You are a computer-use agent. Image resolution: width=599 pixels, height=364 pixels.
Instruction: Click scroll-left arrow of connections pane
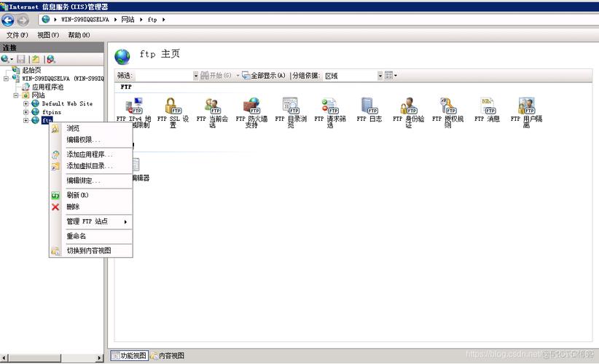4,358
